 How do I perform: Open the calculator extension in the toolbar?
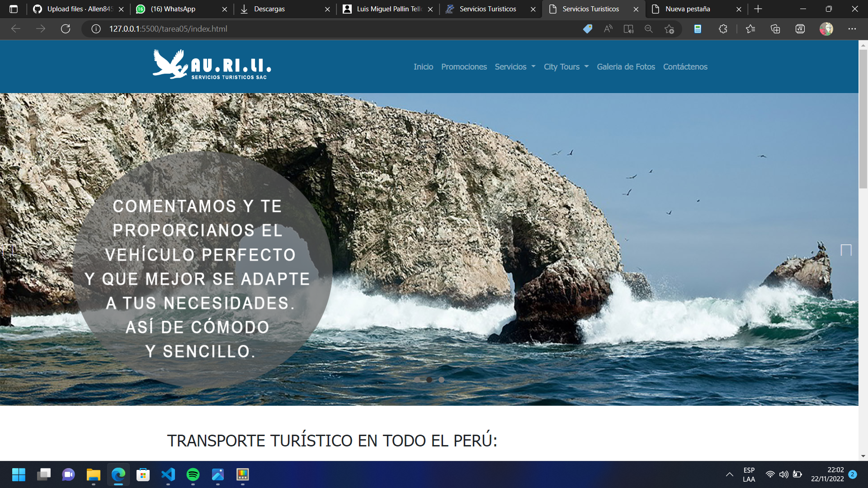(698, 29)
